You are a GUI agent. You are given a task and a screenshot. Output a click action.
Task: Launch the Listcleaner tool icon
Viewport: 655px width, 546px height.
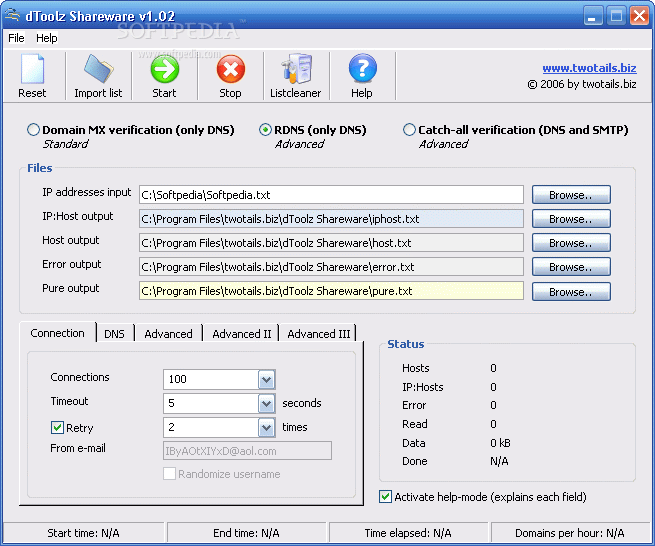(296, 68)
